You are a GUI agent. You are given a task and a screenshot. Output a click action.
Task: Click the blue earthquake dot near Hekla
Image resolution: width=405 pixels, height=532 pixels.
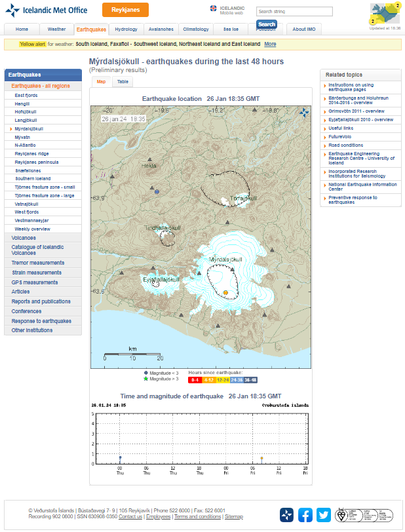(x=157, y=192)
